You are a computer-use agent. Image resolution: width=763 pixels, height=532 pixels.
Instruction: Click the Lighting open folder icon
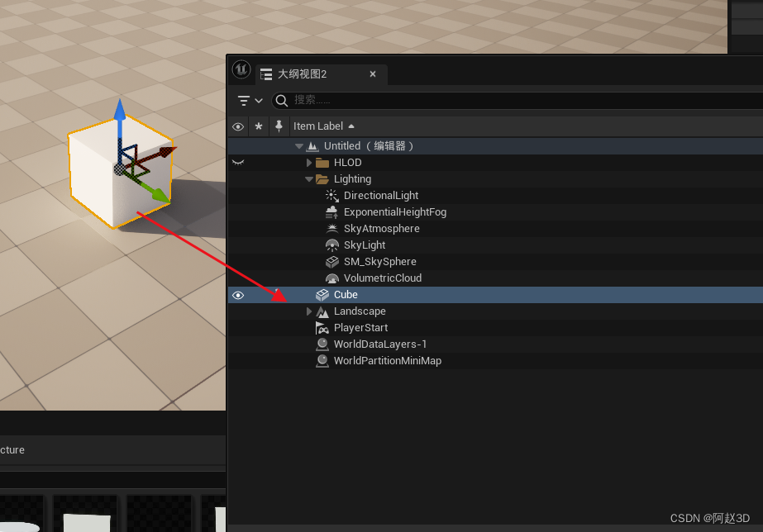pyautogui.click(x=322, y=179)
